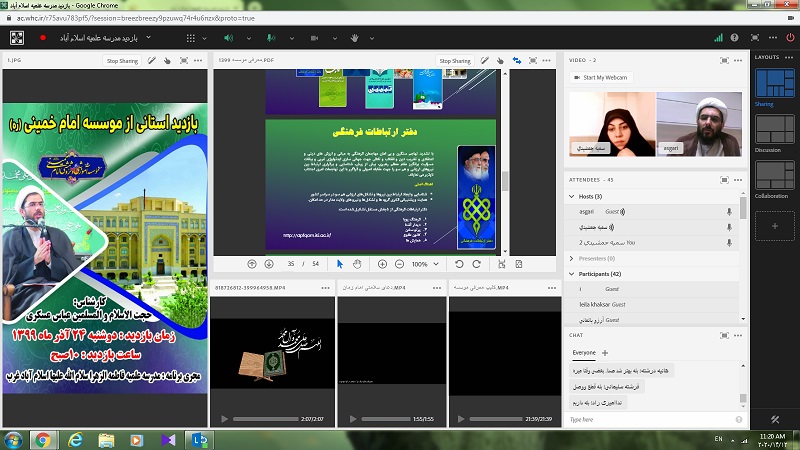The image size is (800, 450).
Task: Click the red recording indicator in top bar
Action: pyautogui.click(x=43, y=38)
